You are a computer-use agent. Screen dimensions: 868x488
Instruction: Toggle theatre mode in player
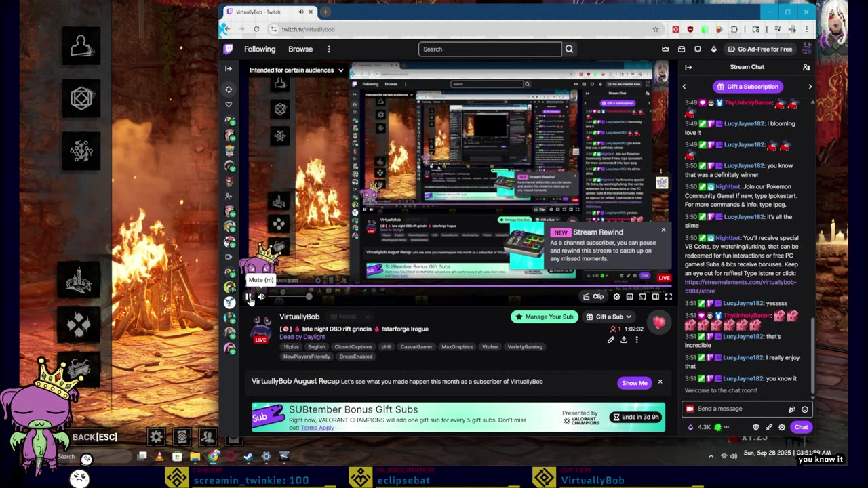[x=655, y=296]
